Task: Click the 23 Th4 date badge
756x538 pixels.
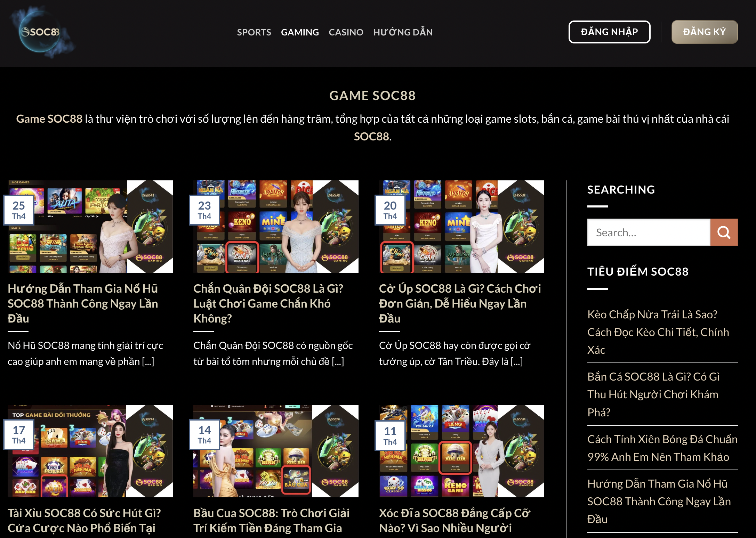Action: click(204, 210)
